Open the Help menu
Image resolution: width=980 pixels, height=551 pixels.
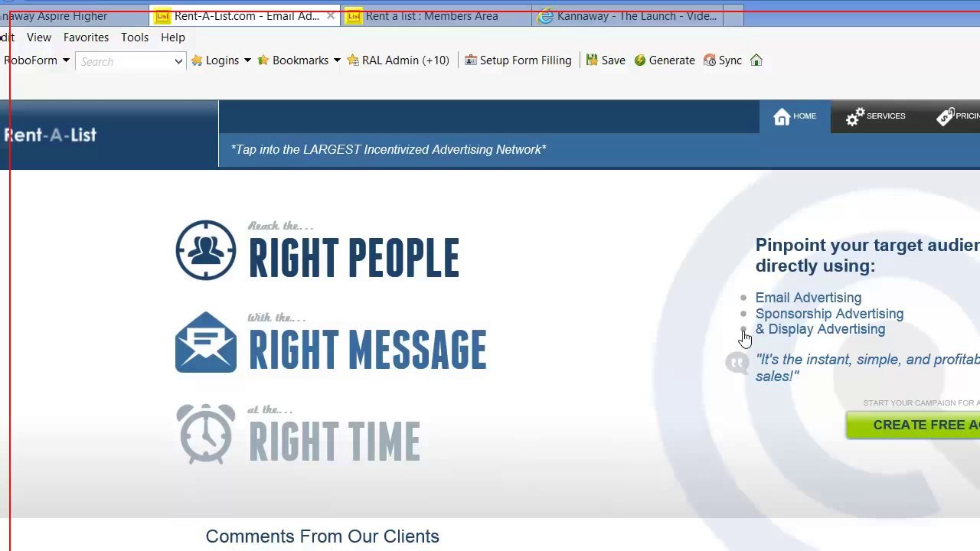point(173,37)
